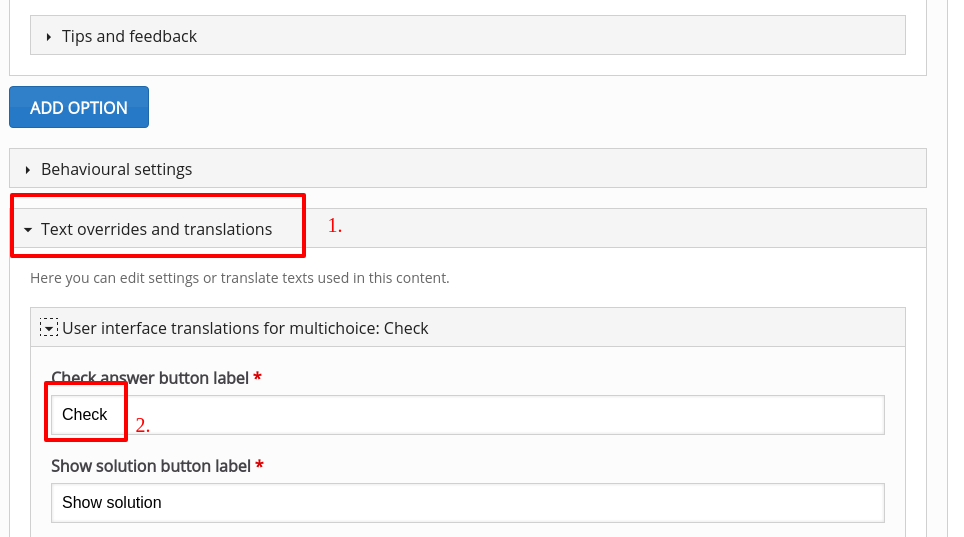Viewport: 964px width, 537px height.
Task: Expand Behavioural settings via its triangle icon
Action: [x=28, y=170]
